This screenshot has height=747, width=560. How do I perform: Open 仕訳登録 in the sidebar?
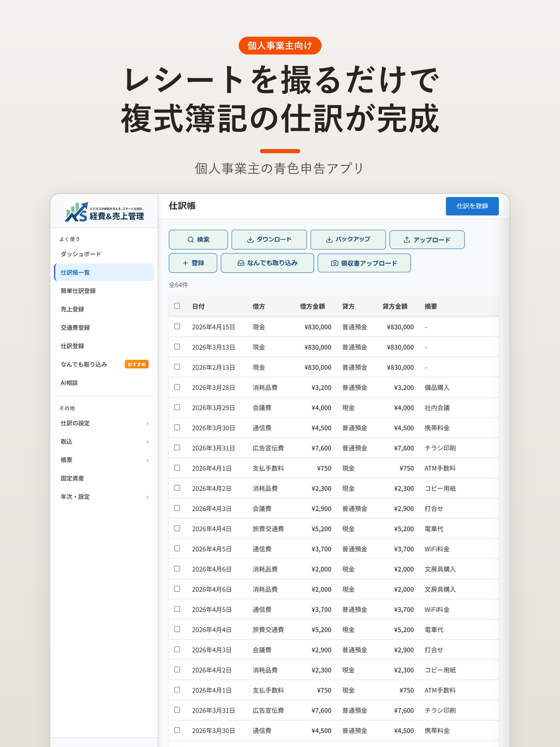point(104,346)
